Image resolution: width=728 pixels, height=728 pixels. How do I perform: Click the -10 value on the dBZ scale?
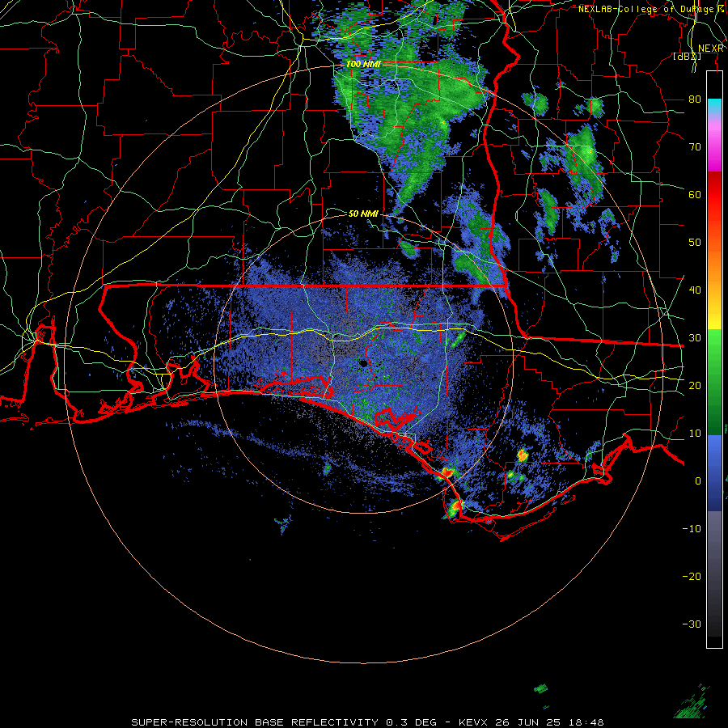(692, 529)
